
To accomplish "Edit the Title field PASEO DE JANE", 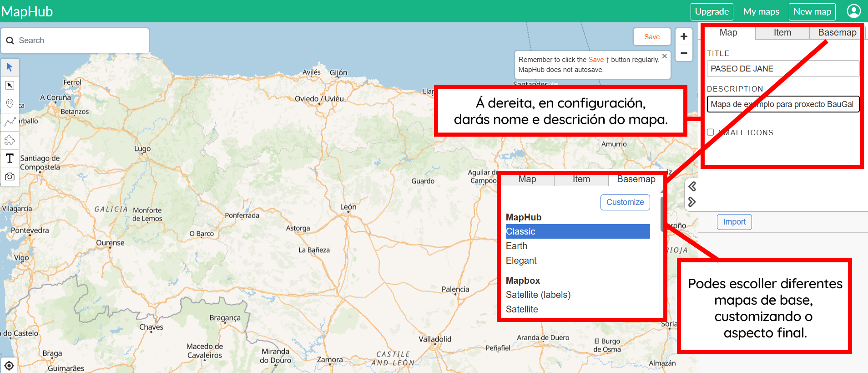I will point(783,69).
